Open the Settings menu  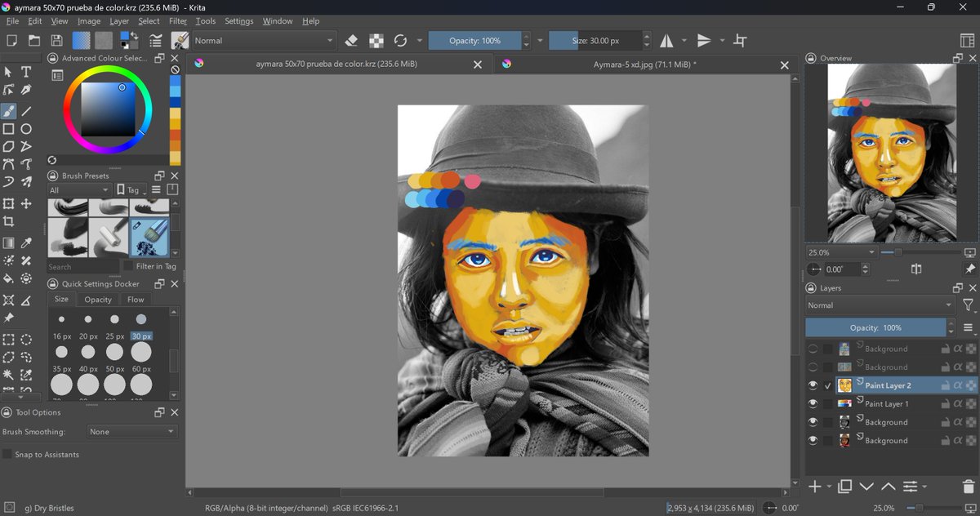coord(239,21)
